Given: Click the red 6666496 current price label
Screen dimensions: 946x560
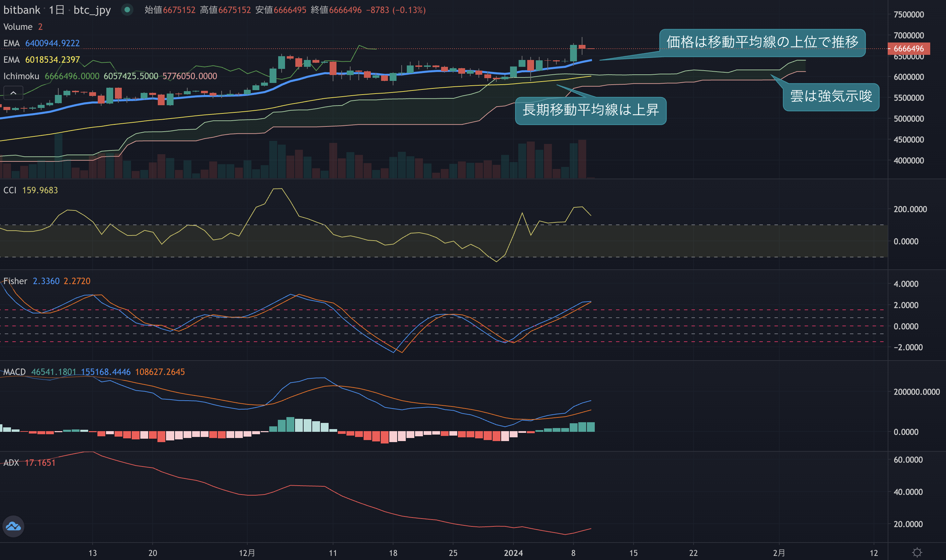Looking at the screenshot, I should tap(908, 49).
